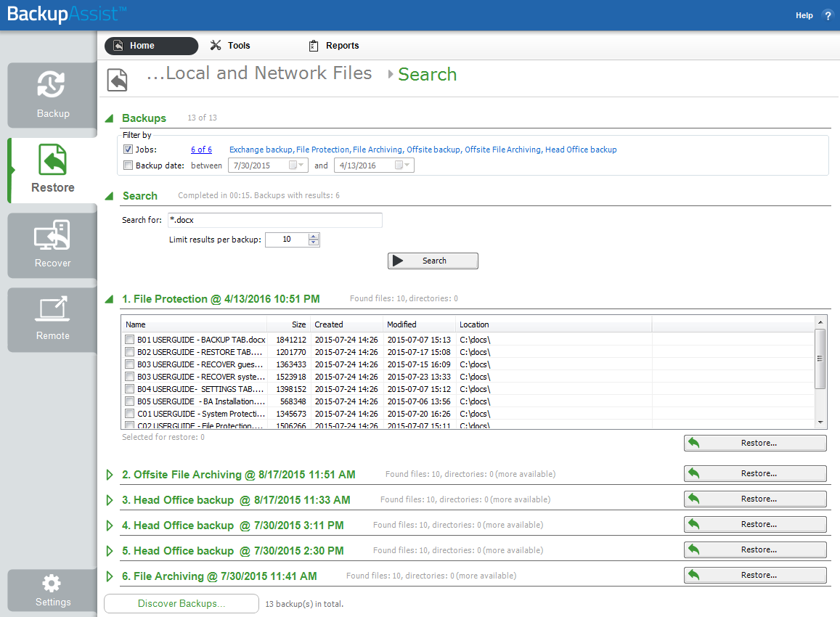This screenshot has width=840, height=617.
Task: Start the search with Search button
Action: click(x=433, y=261)
